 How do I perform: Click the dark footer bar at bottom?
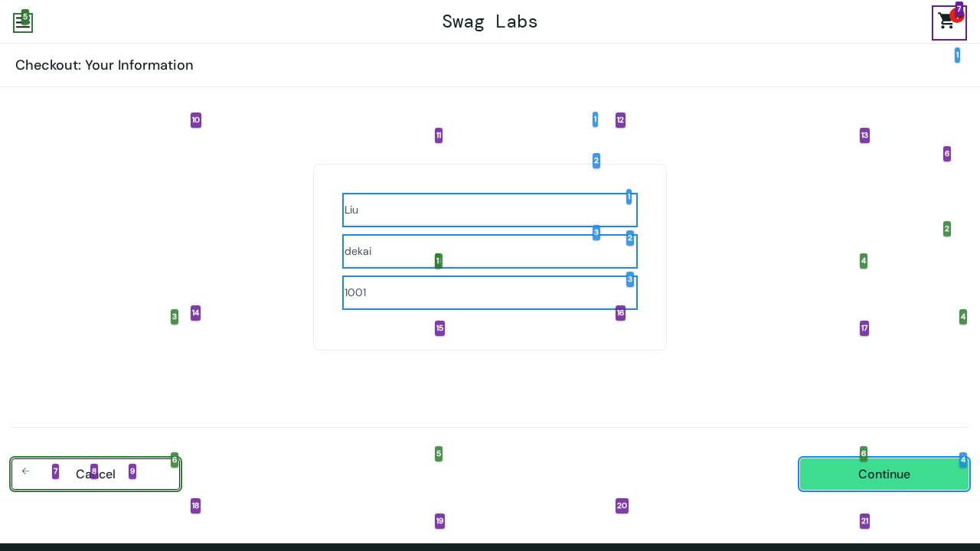490,546
